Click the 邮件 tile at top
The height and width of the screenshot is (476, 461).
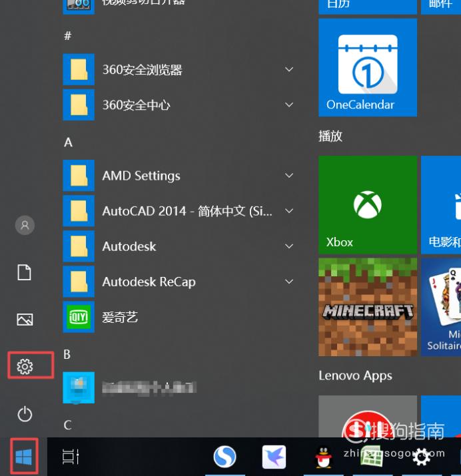pyautogui.click(x=441, y=7)
